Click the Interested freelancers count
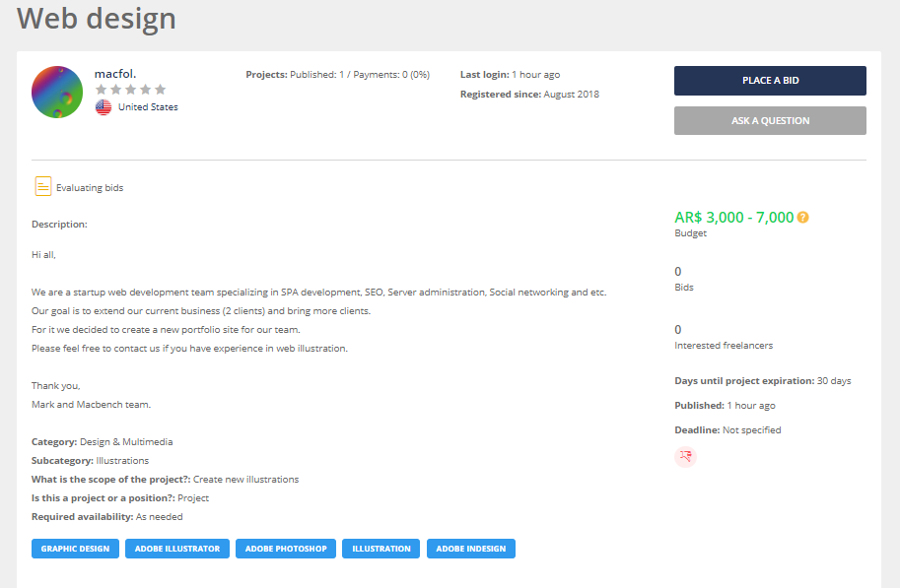900x588 pixels. [x=678, y=330]
